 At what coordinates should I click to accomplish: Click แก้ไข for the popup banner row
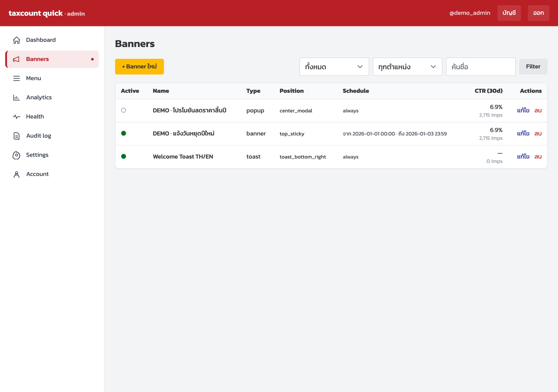pos(523,110)
